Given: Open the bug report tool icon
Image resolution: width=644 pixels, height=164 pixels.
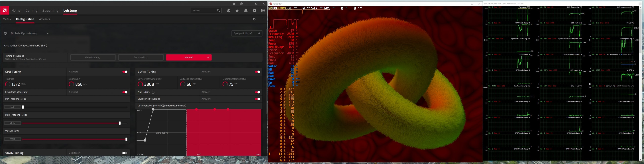Looking at the screenshot, I should 234,4.
